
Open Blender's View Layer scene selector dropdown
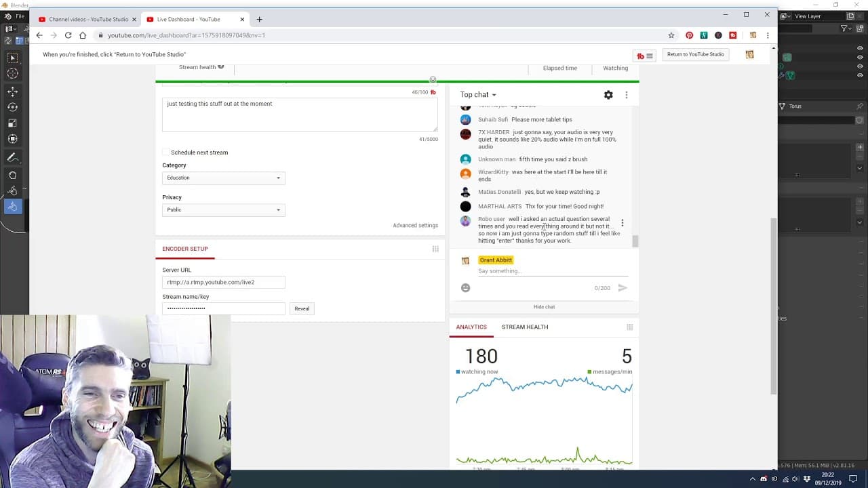[x=786, y=16]
